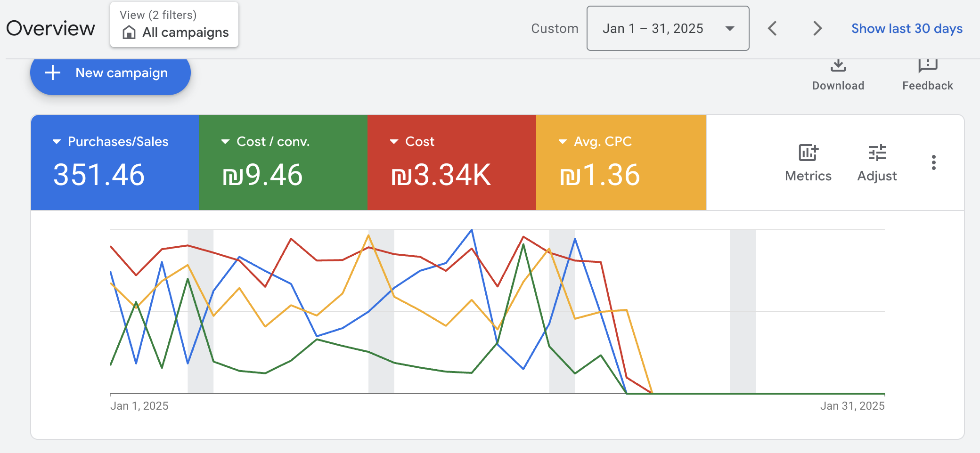This screenshot has width=980, height=453.
Task: Click the three-dot overflow icon near Adjust
Action: point(933,162)
